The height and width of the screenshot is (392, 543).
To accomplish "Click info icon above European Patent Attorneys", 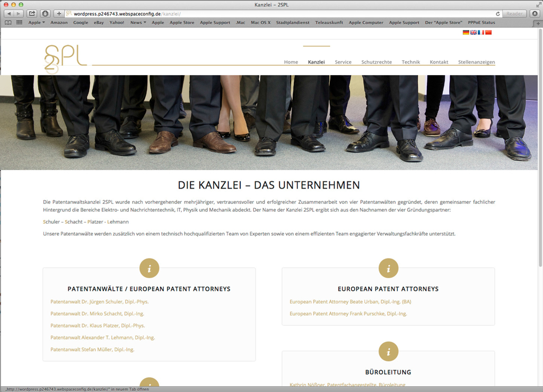I will pyautogui.click(x=388, y=268).
